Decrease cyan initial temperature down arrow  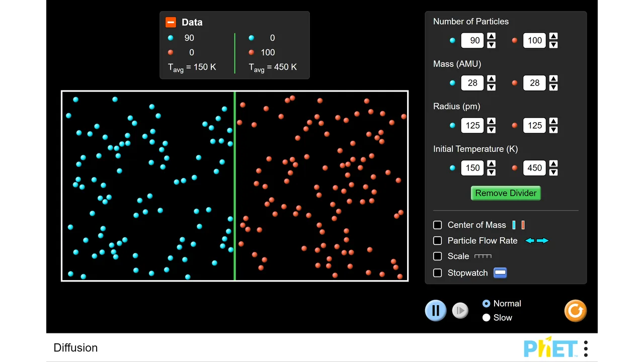492,172
